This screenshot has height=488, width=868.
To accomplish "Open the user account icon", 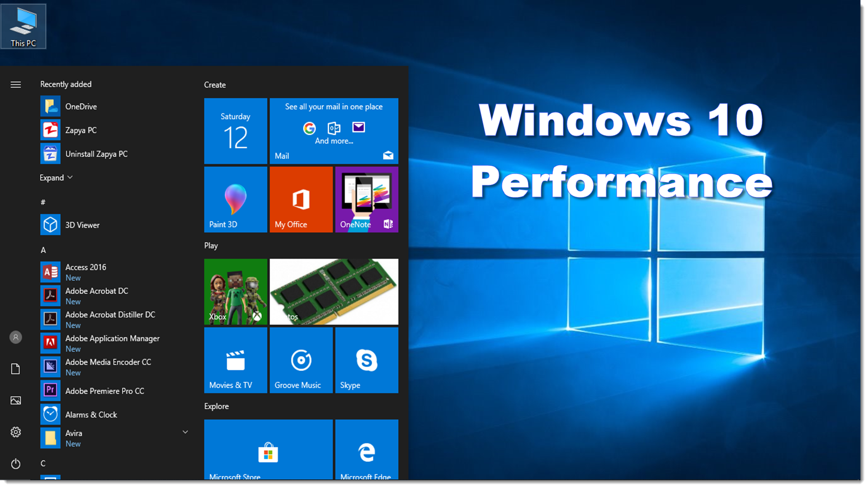I will coord(16,337).
